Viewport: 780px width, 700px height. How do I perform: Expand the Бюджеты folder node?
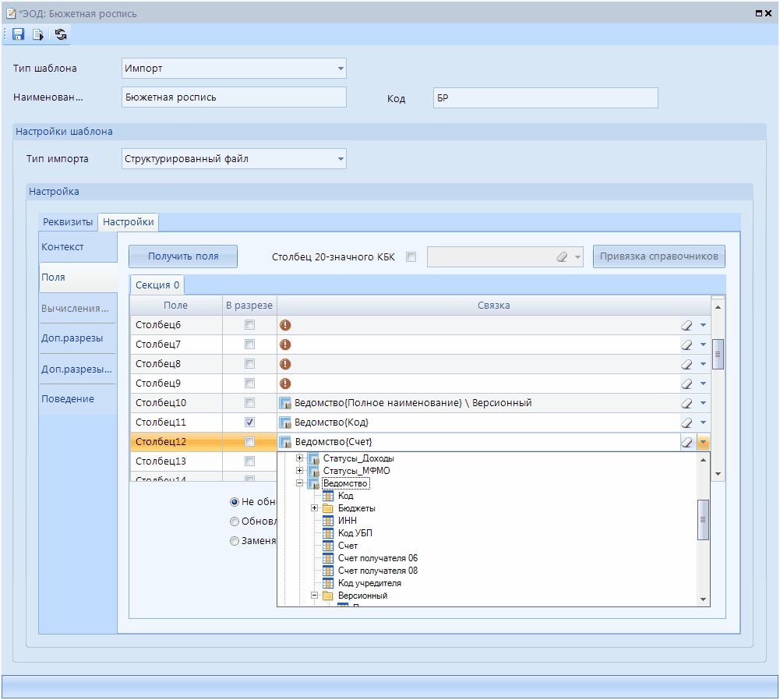(315, 508)
